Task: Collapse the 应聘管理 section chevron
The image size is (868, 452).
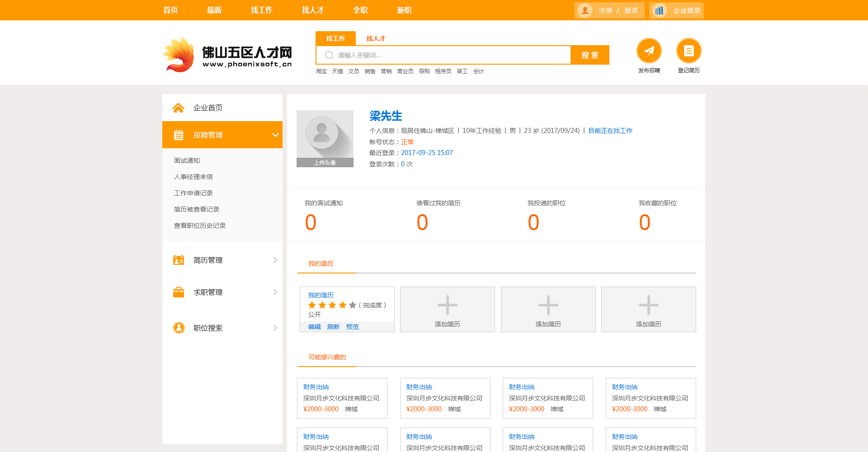Action: point(275,135)
